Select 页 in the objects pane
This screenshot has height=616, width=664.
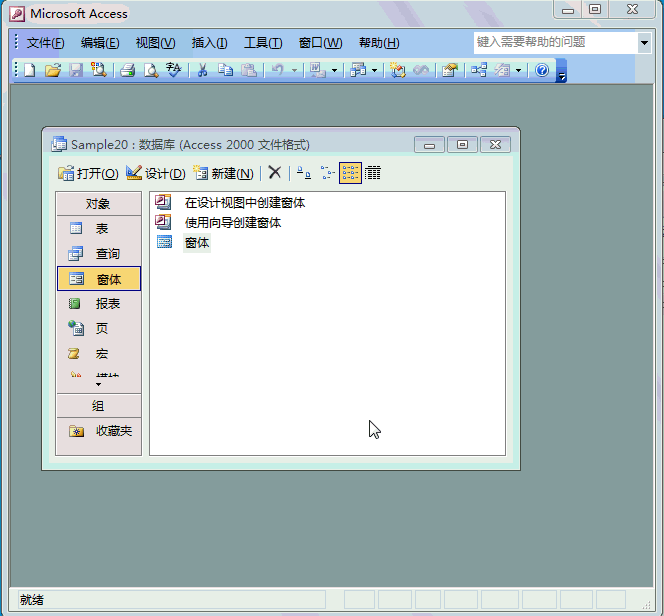(99, 329)
